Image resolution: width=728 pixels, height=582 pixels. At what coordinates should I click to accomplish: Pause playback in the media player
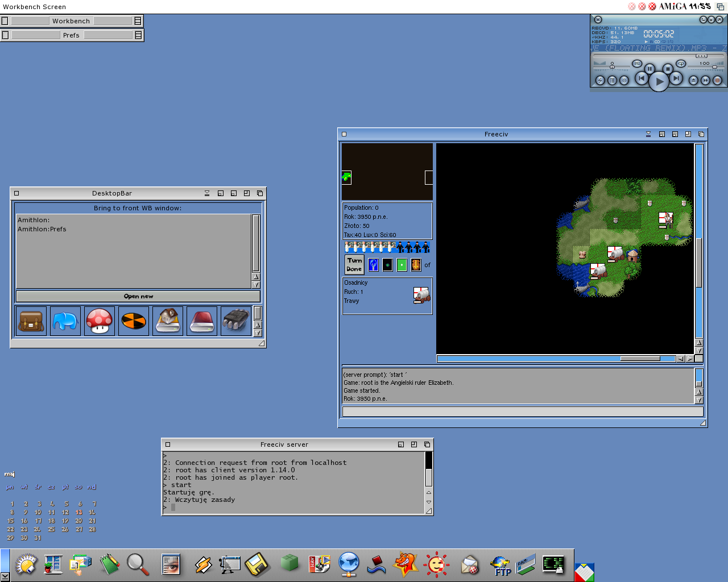click(x=650, y=69)
